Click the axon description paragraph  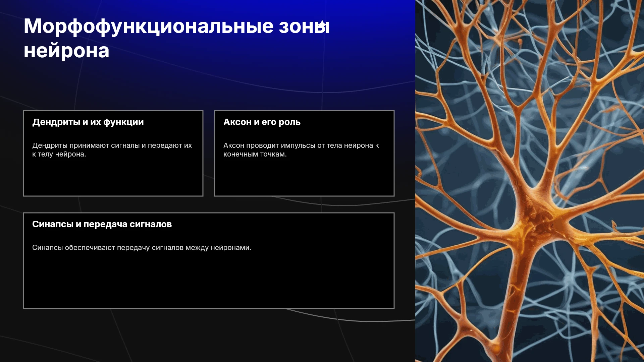tap(301, 150)
